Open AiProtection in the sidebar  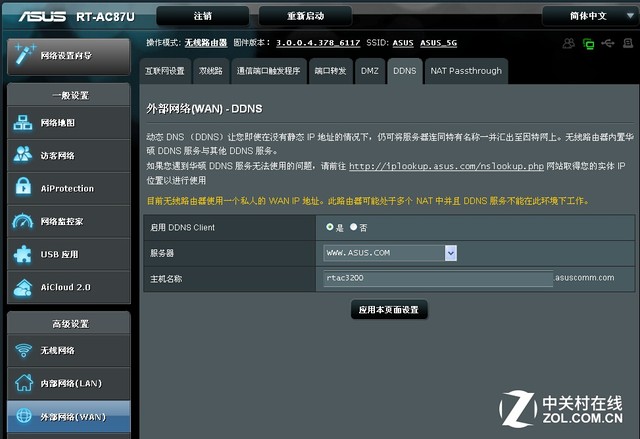pyautogui.click(x=69, y=188)
